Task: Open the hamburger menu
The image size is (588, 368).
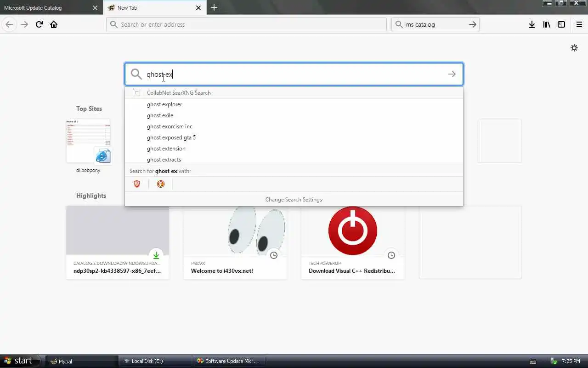Action: [579, 24]
